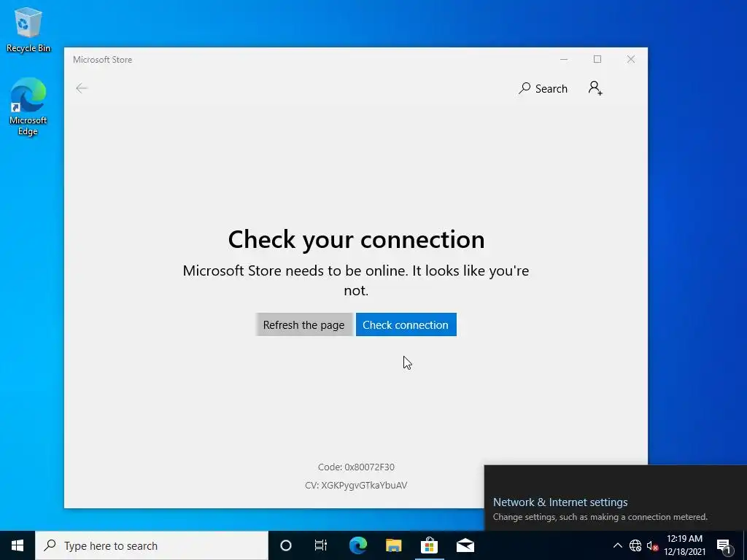Click the muted volume tray icon

652,545
